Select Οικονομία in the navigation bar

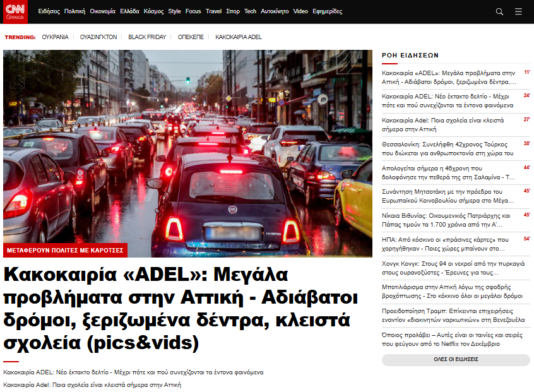click(x=102, y=11)
